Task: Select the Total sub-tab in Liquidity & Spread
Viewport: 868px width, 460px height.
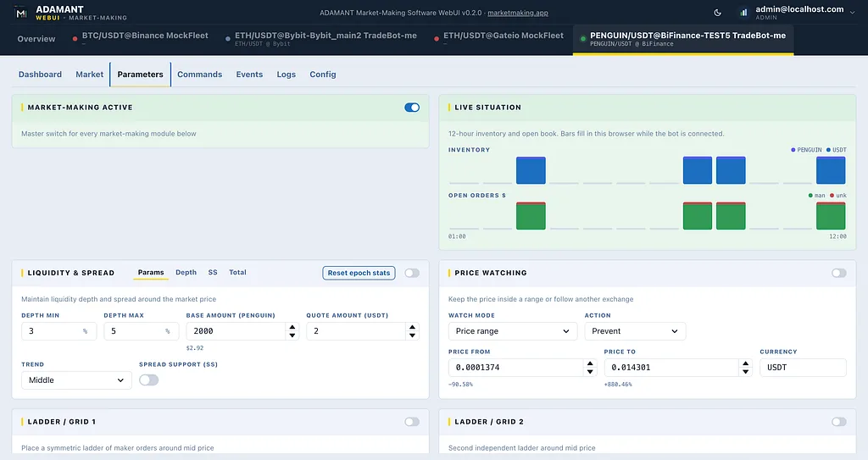Action: (237, 272)
